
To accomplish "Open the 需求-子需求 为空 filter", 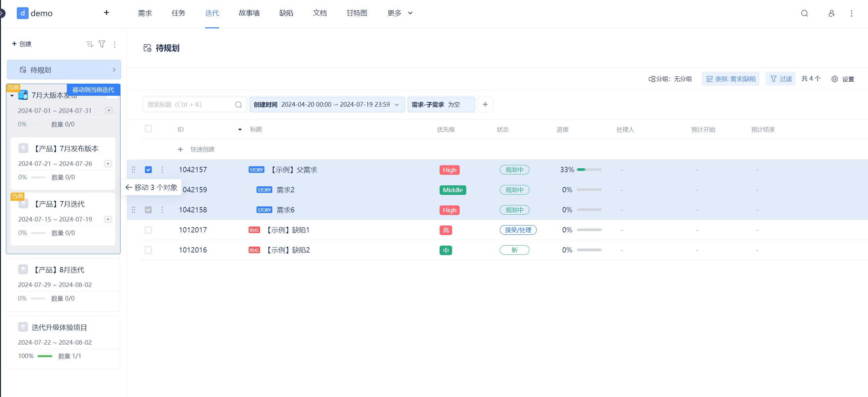I will click(441, 104).
